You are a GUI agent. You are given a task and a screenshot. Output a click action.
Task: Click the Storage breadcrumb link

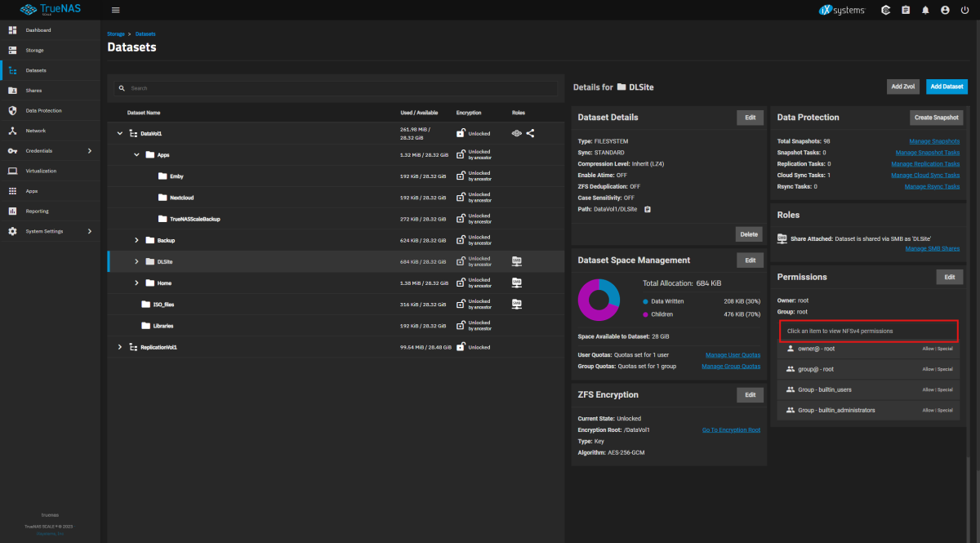(x=116, y=34)
